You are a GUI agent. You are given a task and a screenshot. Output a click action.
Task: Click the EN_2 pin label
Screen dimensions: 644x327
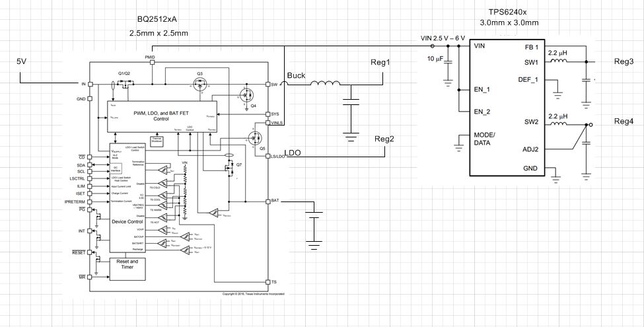tap(482, 112)
